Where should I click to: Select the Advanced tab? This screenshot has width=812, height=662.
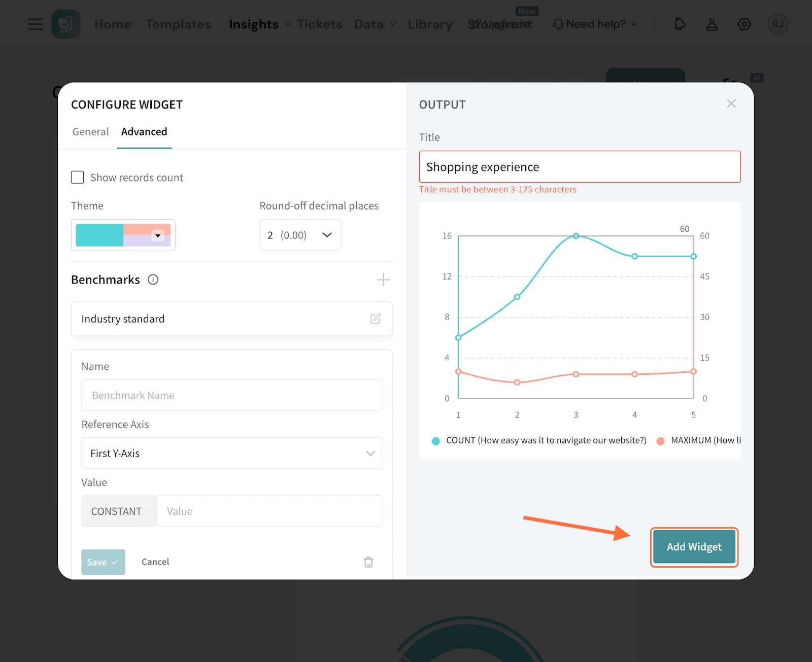(144, 132)
